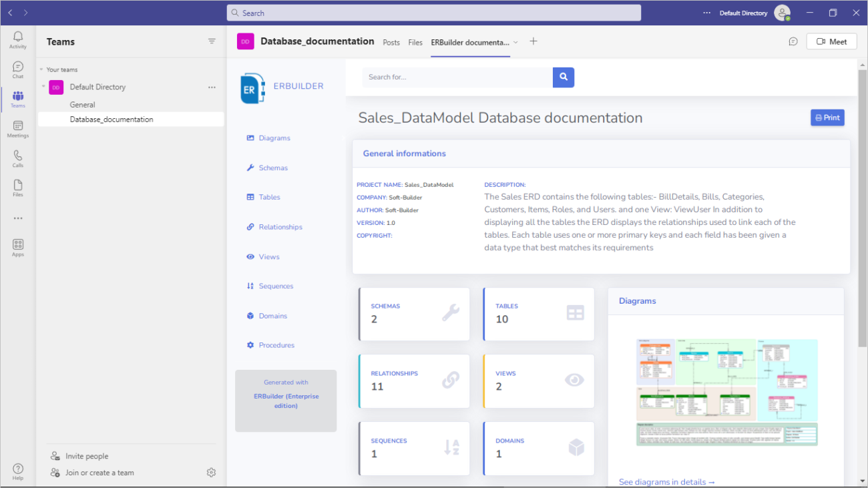Open the Activity feed in Teams
The width and height of the screenshot is (868, 488).
tap(17, 39)
